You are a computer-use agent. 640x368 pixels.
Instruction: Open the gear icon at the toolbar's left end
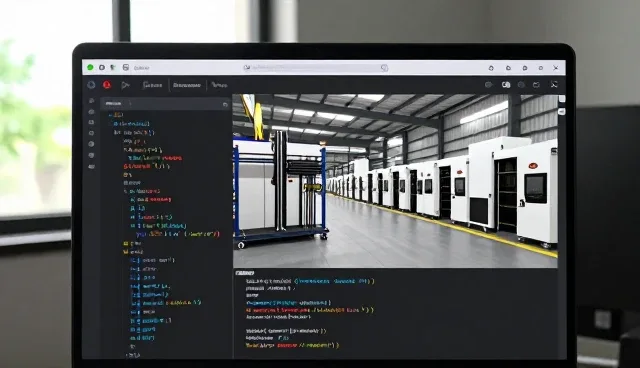tap(91, 85)
